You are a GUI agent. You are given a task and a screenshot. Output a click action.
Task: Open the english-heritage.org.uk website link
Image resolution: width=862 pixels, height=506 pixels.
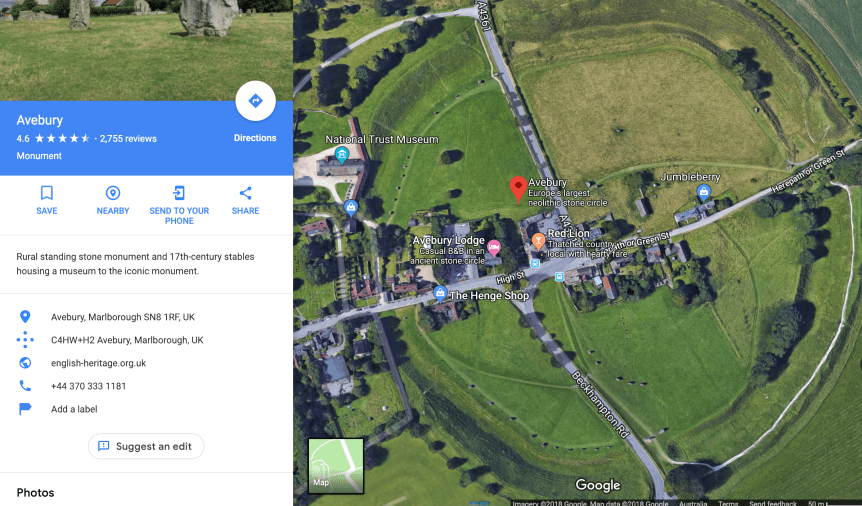point(98,363)
